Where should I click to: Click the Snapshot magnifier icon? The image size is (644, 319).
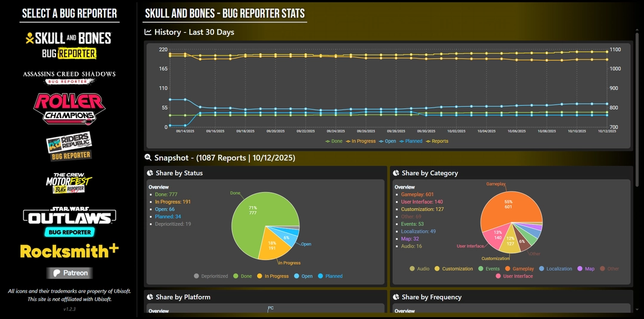pos(148,157)
